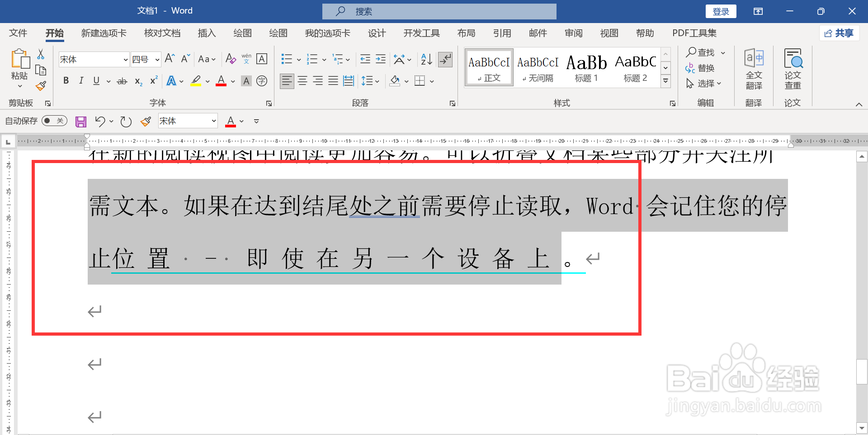Toggle character shading button
This screenshot has width=868, height=435.
point(246,81)
